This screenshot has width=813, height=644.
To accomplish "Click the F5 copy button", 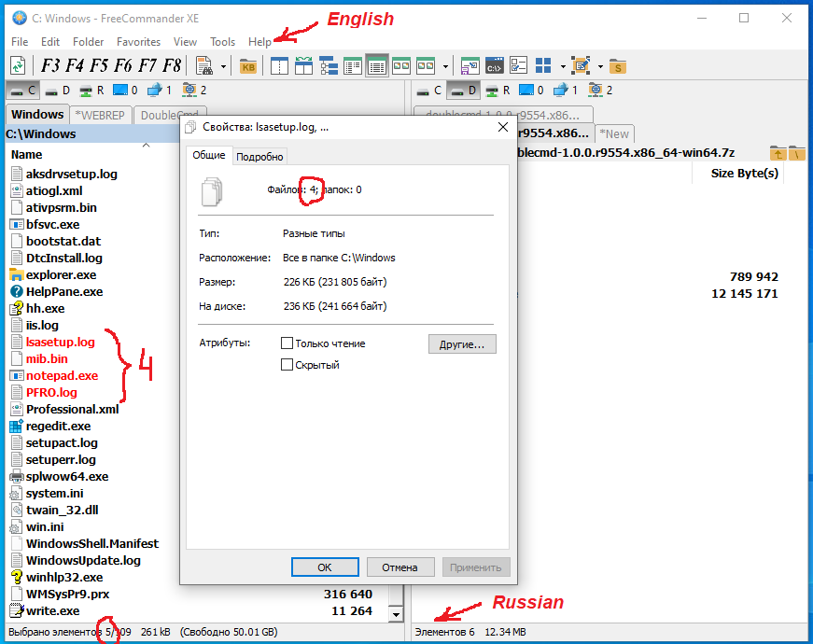I will pyautogui.click(x=99, y=66).
